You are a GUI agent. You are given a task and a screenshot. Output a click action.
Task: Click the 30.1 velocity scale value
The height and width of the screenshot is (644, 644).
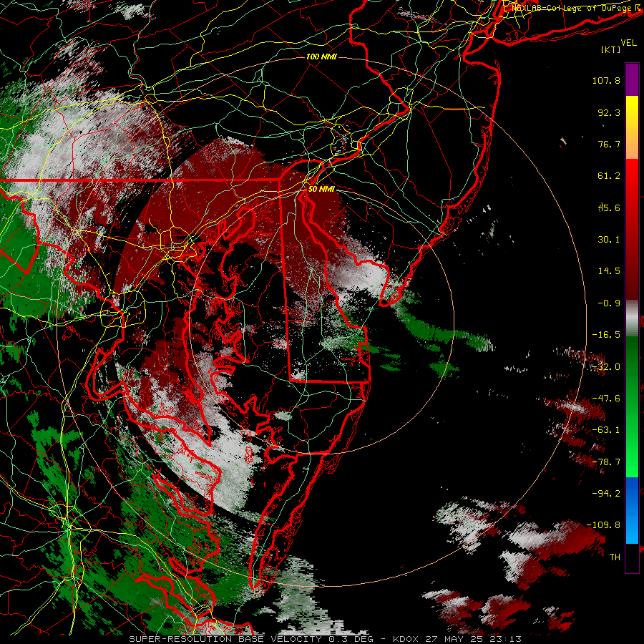point(609,240)
